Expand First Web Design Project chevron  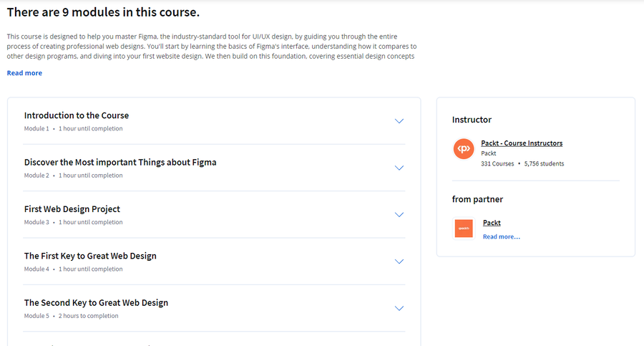[399, 215]
